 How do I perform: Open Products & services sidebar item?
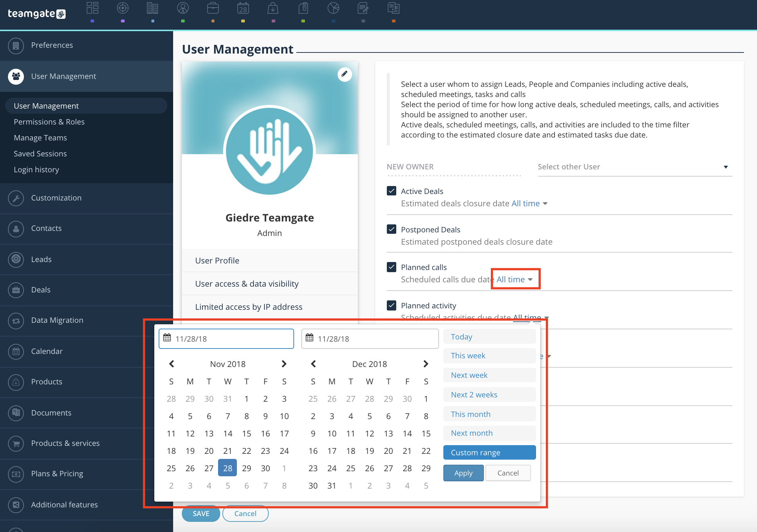[x=87, y=443]
